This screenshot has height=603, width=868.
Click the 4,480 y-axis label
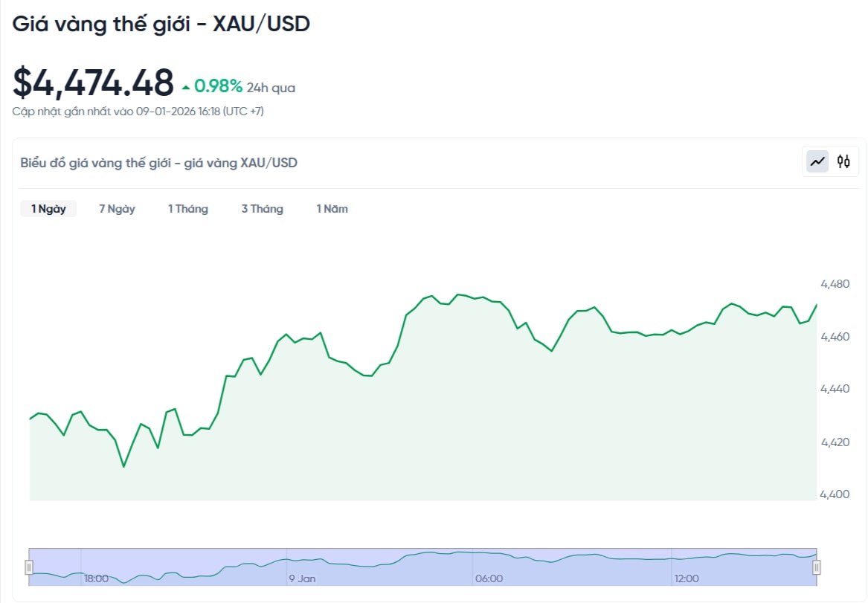tap(835, 284)
